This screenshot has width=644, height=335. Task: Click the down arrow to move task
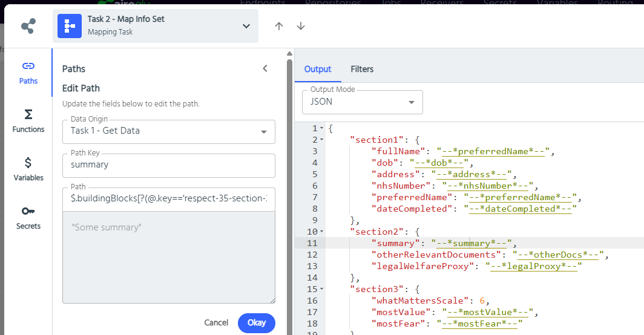tap(301, 26)
